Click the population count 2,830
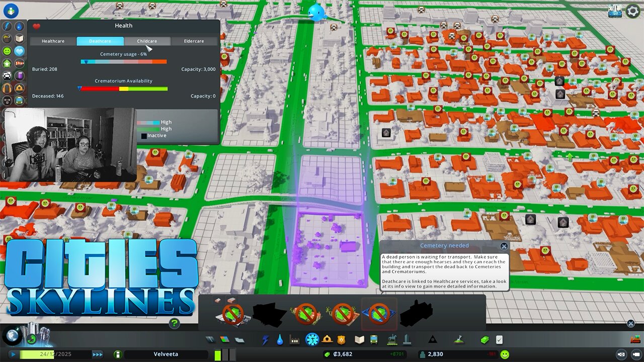This screenshot has width=644, height=362. click(435, 354)
